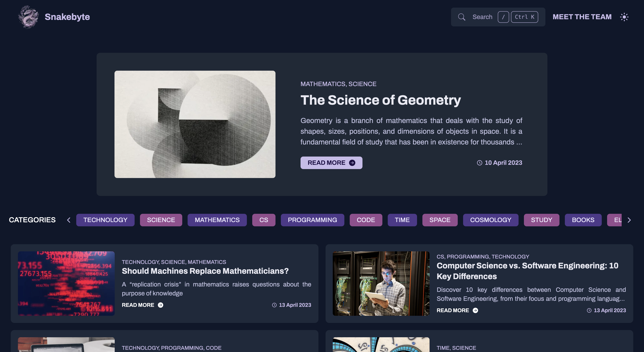This screenshot has height=352, width=644.
Task: Select the SCIENCE category
Action: 161,220
